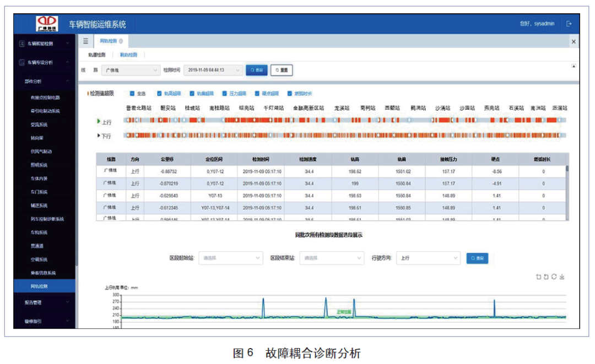Open the 行驶方向 dropdown
This screenshot has width=595, height=364.
pos(428,258)
